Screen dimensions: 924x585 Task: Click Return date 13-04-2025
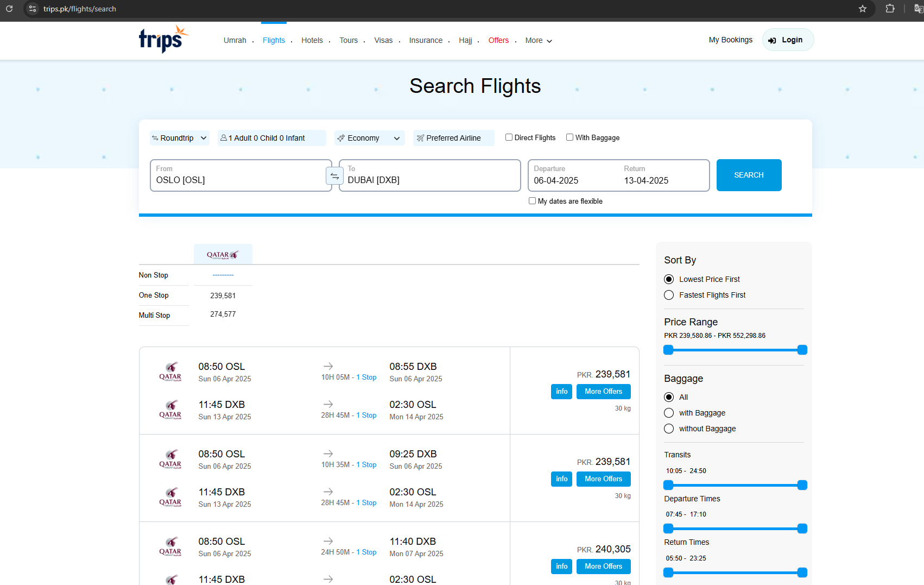point(646,180)
